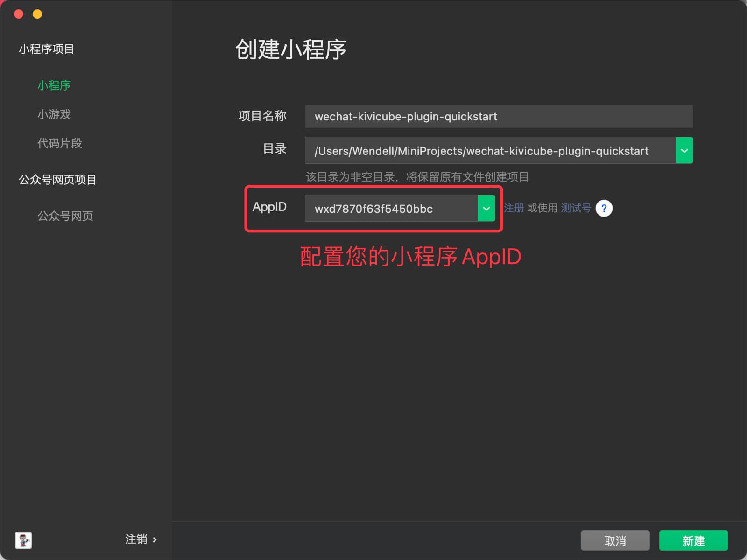Viewport: 747px width, 560px height.
Task: Open the 注册 registration link
Action: [514, 208]
